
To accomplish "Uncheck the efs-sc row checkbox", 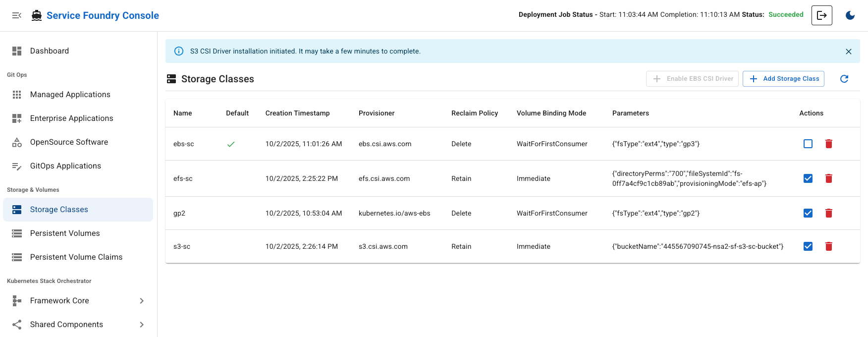I will click(x=808, y=178).
